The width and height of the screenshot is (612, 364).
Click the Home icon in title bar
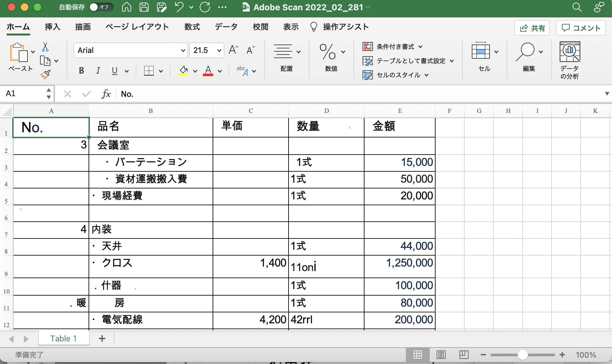127,7
